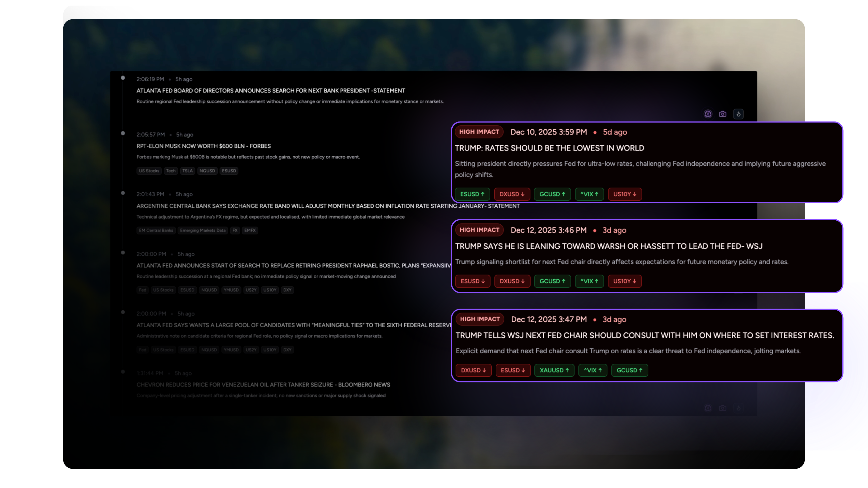Viewport: 868px width, 488px height.
Task: Select the US Stocks tag under the Musk headline
Action: pos(149,171)
